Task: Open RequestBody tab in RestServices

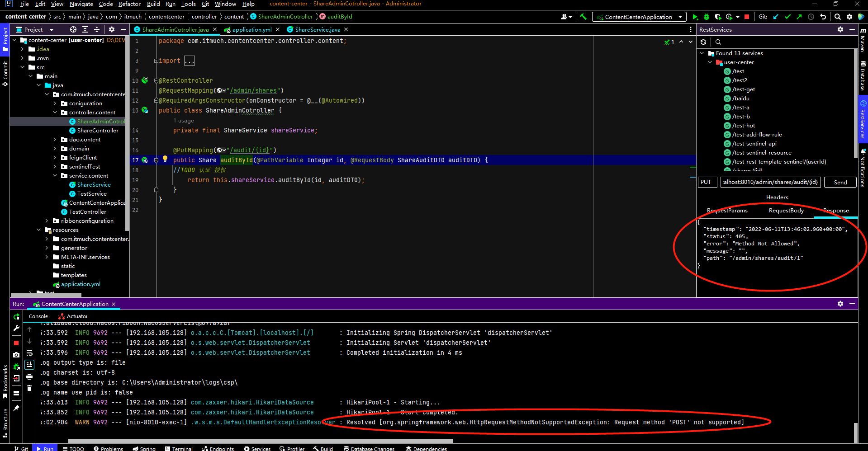Action: tap(786, 211)
